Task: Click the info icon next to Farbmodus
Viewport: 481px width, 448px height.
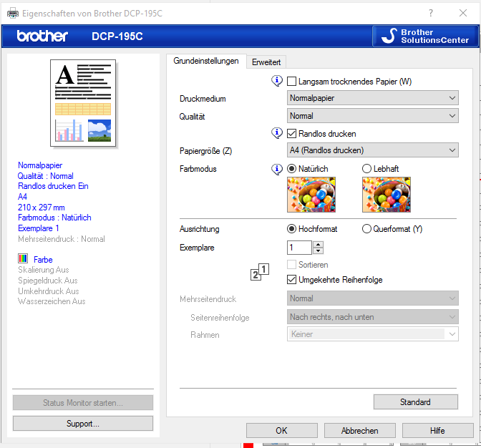Action: [277, 170]
